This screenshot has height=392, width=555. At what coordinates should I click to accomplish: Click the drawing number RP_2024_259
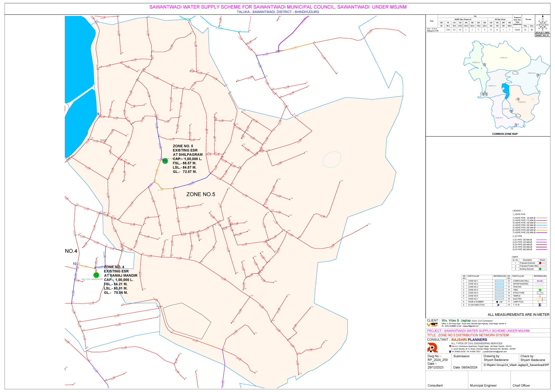(x=437, y=360)
